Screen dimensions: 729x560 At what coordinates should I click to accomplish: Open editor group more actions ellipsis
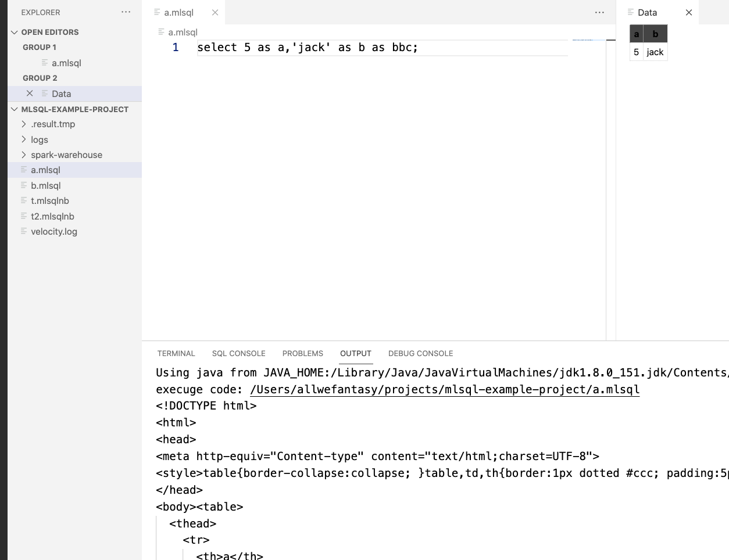click(599, 12)
